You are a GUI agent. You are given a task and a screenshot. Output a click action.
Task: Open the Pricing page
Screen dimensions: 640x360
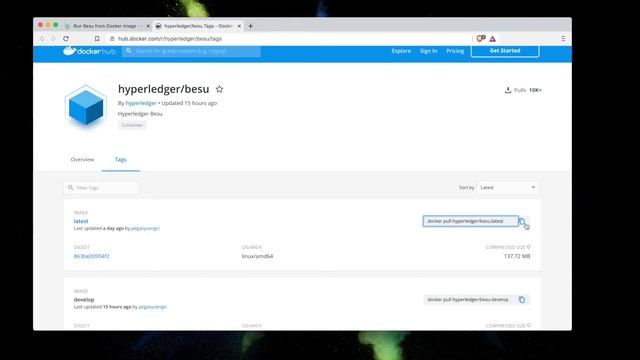pos(455,51)
